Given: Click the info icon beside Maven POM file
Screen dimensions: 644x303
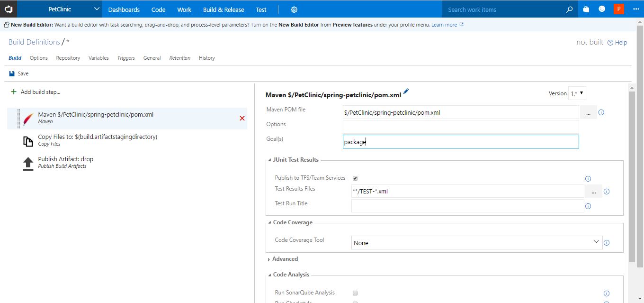Looking at the screenshot, I should coord(601,113).
